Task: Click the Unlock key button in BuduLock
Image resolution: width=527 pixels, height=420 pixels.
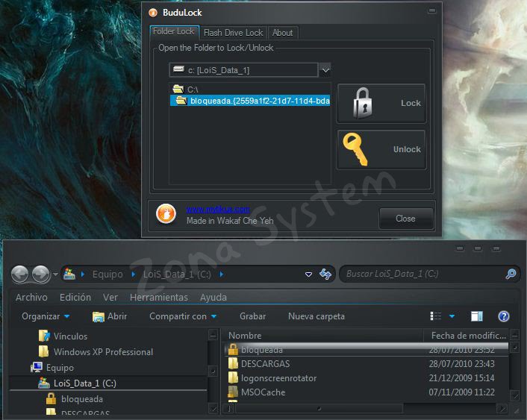Action: (381, 149)
